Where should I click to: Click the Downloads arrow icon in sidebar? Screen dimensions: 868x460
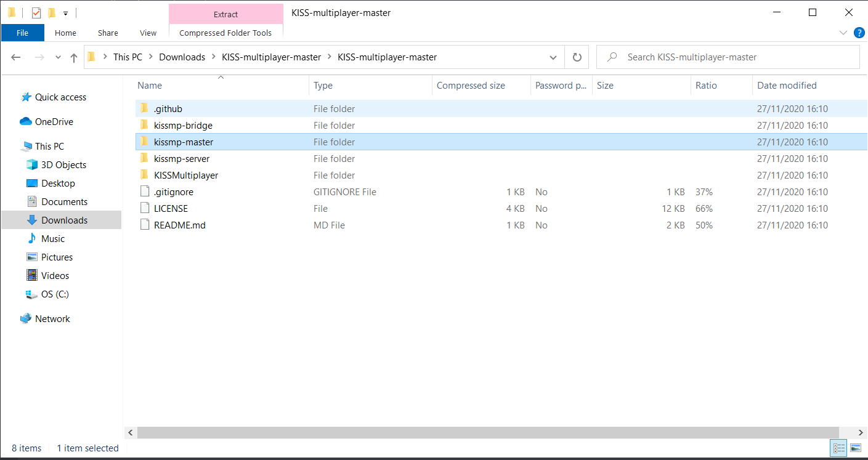(32, 220)
